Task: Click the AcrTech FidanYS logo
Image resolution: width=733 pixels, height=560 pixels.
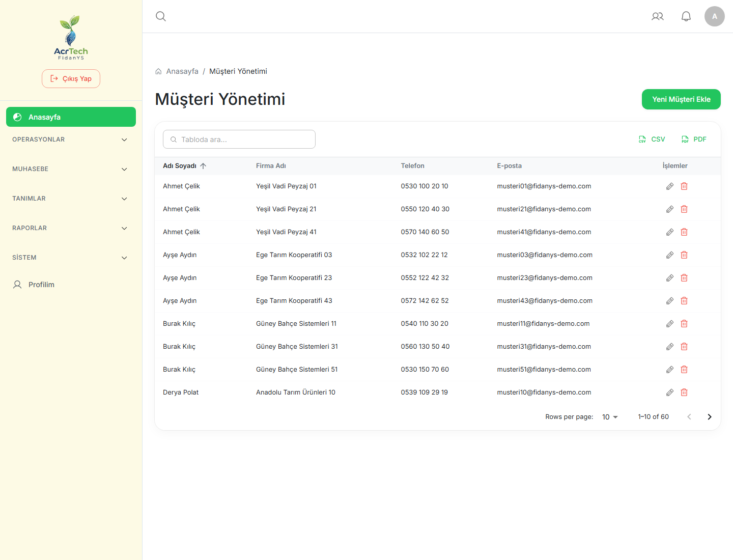Action: click(x=71, y=38)
